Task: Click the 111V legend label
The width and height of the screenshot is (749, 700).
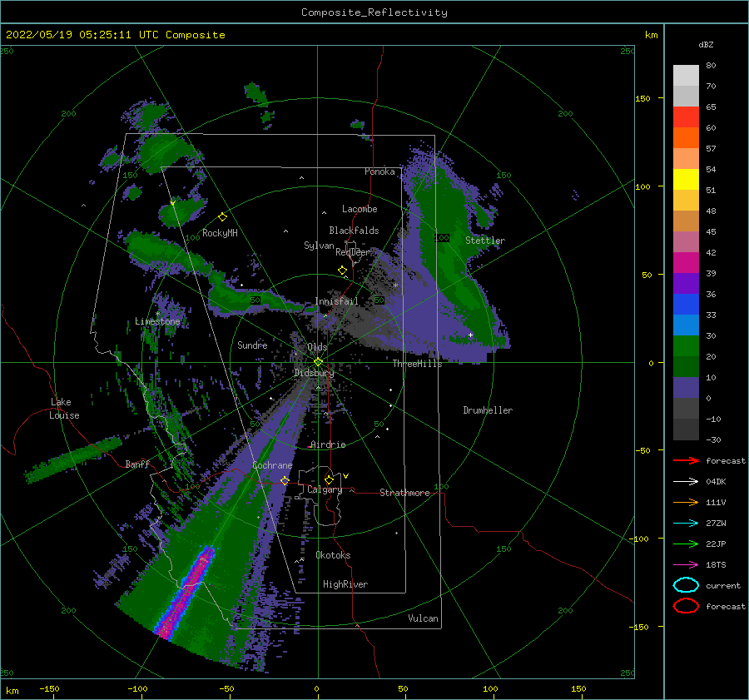Action: click(x=716, y=502)
